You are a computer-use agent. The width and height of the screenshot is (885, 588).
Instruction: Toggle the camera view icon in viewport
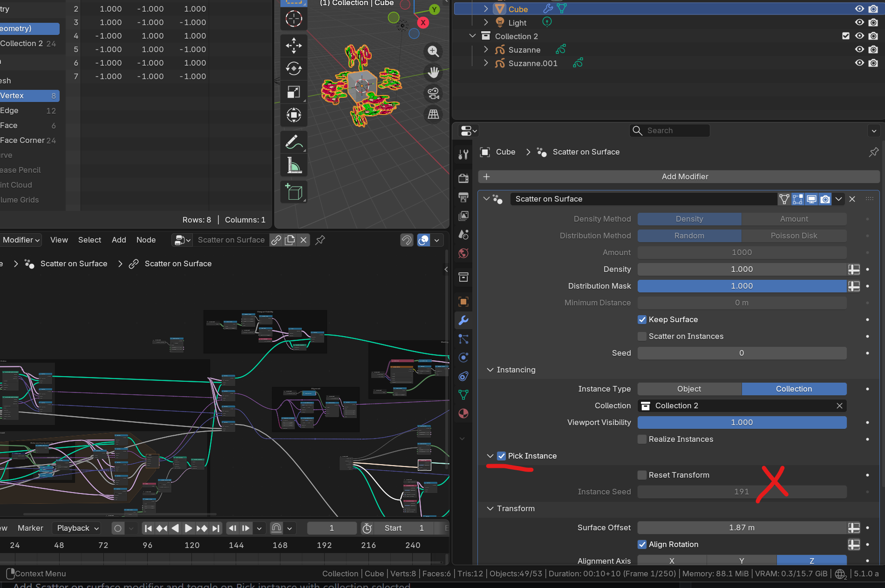coord(433,93)
